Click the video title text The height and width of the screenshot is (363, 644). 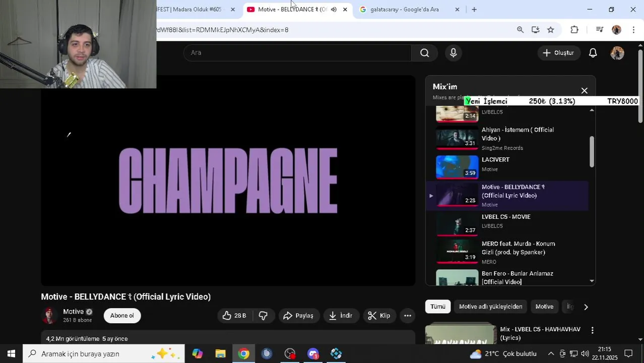click(126, 297)
